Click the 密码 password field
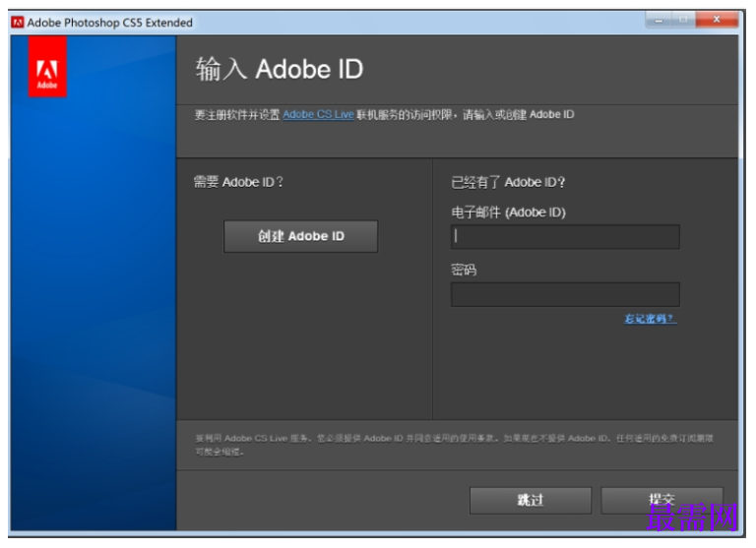 point(565,294)
